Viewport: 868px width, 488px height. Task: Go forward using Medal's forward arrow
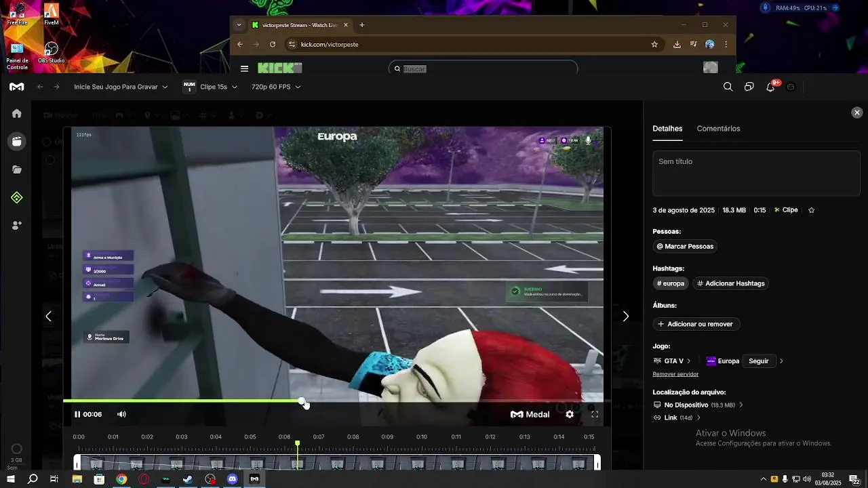pos(56,87)
